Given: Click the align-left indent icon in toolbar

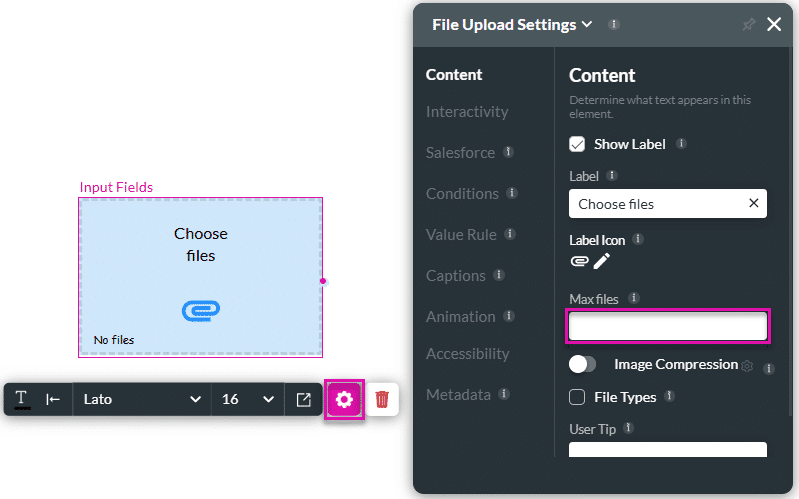Looking at the screenshot, I should coord(53,399).
